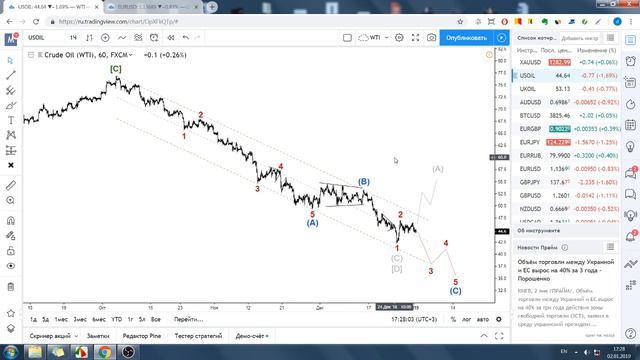Screen dimensions: 640x360
Task: Toggle percent % price scale
Action: click(x=453, y=319)
